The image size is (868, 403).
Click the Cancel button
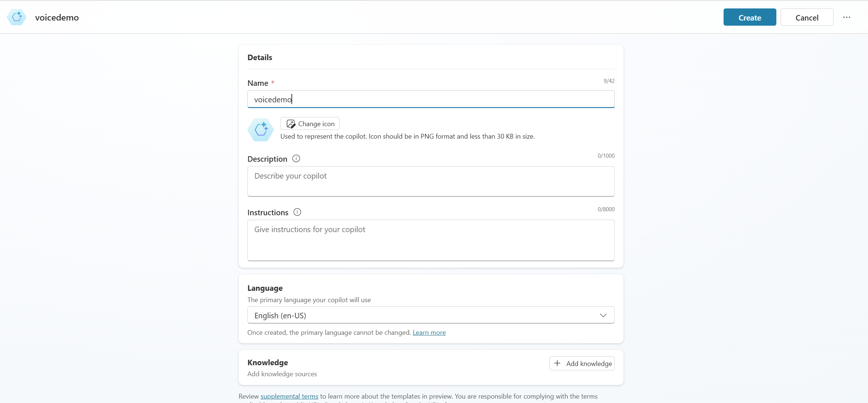[807, 17]
